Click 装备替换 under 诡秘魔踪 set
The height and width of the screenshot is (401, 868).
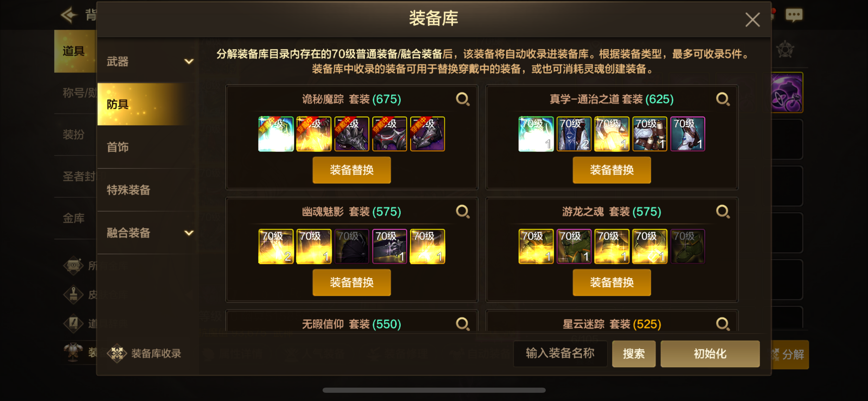tap(351, 170)
